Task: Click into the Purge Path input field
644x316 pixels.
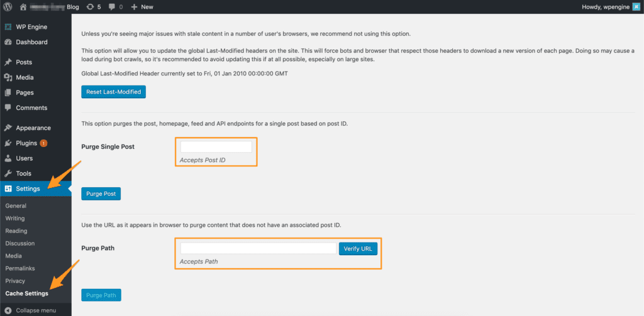Action: 258,249
